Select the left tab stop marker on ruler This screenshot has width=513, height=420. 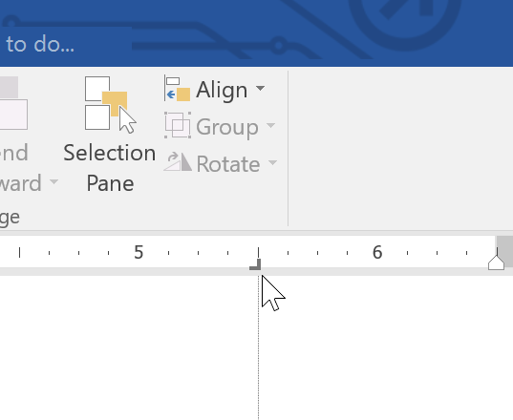(x=255, y=264)
